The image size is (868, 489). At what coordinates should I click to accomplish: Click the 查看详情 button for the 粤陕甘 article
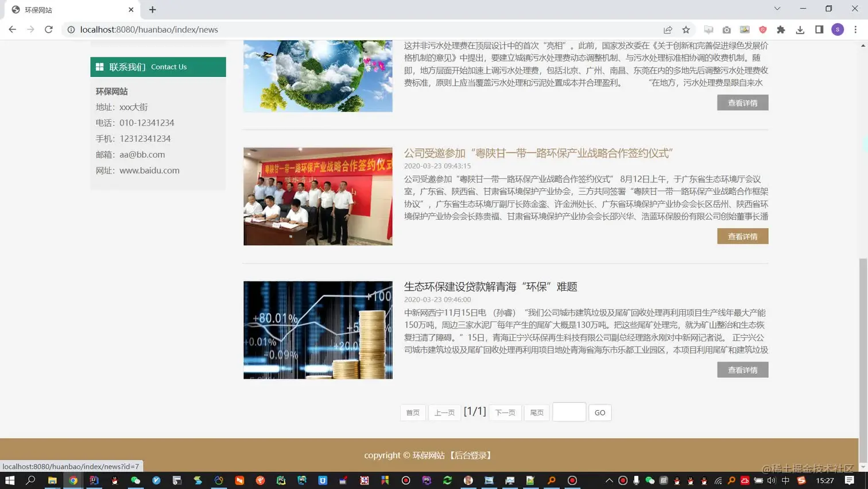tap(742, 236)
